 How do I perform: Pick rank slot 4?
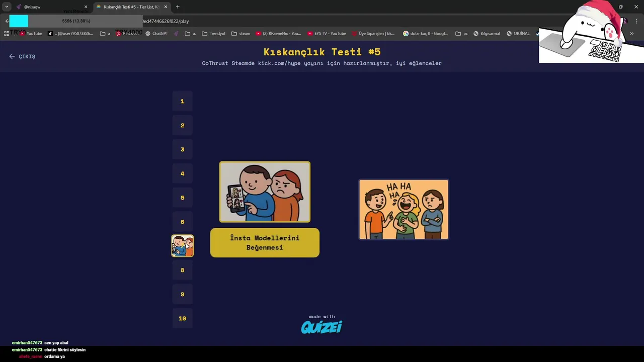click(x=183, y=173)
